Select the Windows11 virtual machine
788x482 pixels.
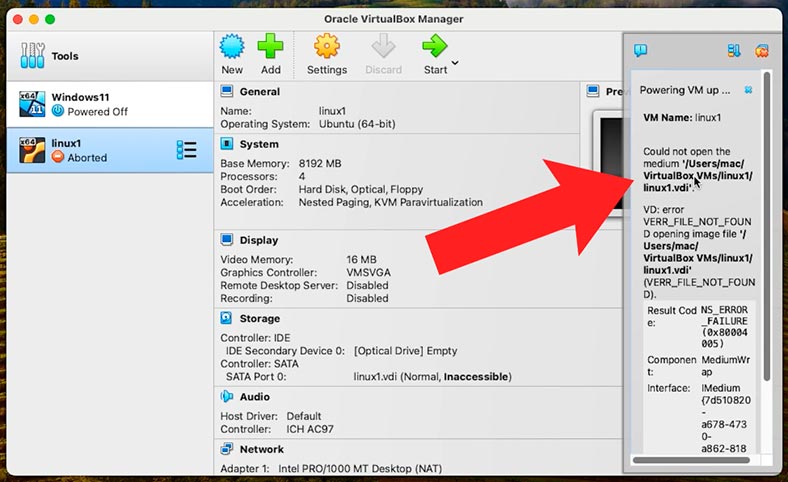point(110,104)
